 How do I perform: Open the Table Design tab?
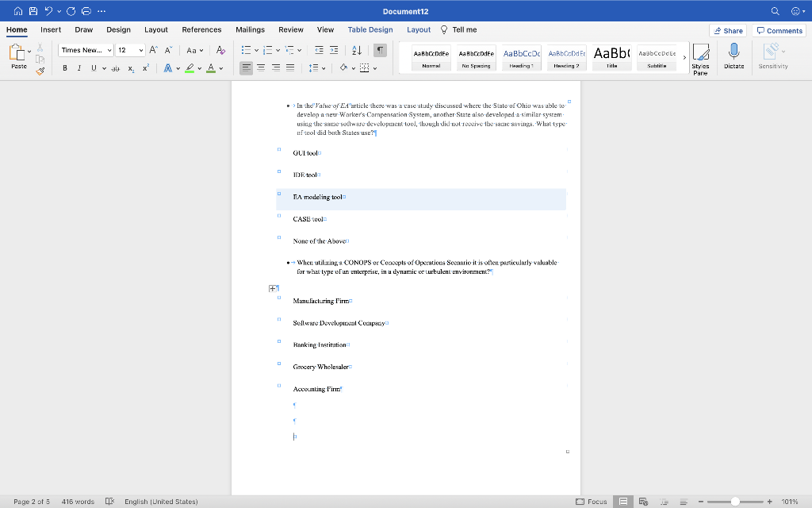370,29
